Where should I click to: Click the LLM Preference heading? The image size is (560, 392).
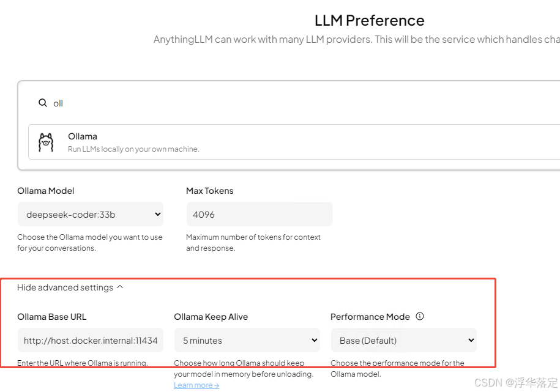click(370, 20)
